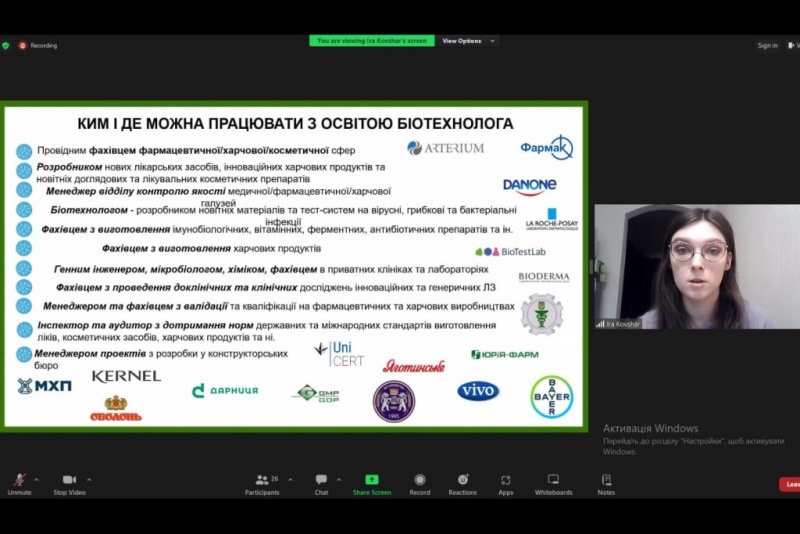Open Whiteboards
Image resolution: width=800 pixels, height=534 pixels.
[554, 484]
